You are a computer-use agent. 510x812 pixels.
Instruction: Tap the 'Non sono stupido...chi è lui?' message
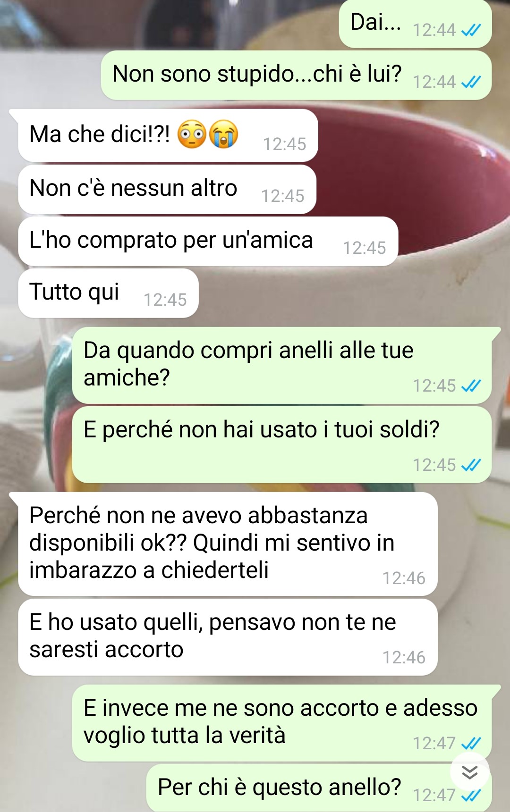(x=296, y=75)
